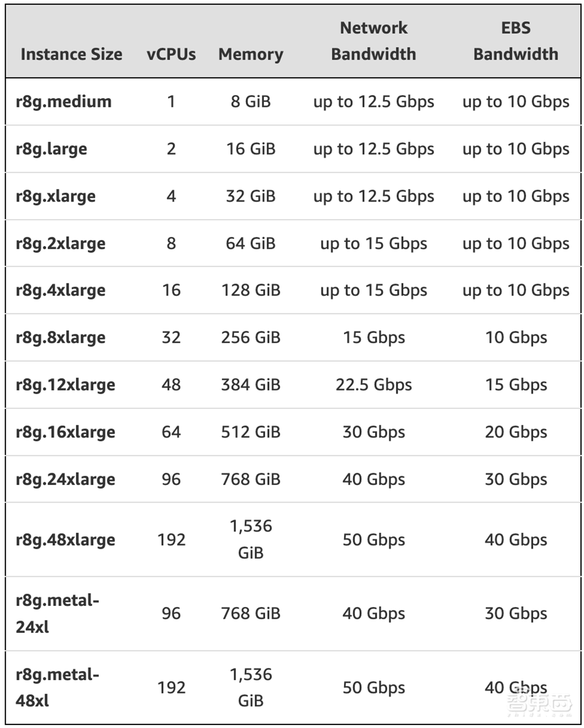Select the r8g.16xlarge row label
The width and height of the screenshot is (584, 728).
tap(65, 432)
